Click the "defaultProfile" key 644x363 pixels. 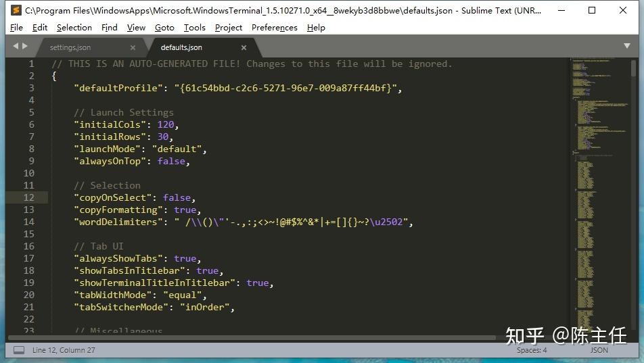tap(118, 88)
